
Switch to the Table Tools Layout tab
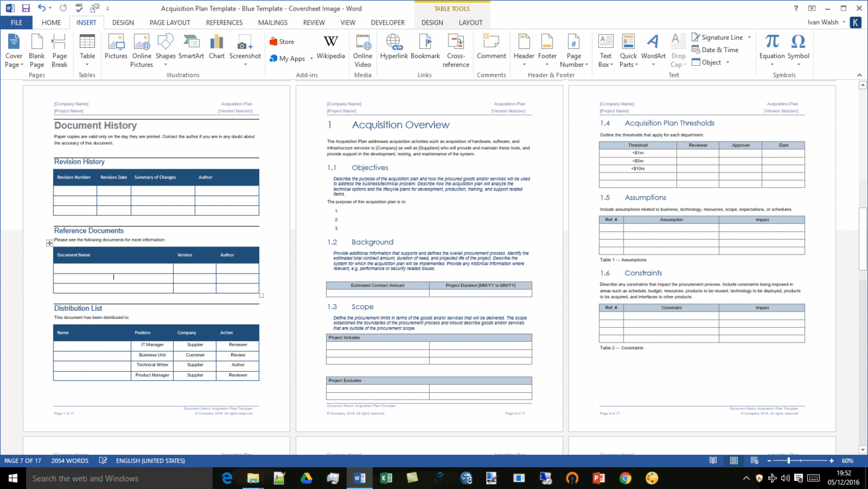pos(470,22)
